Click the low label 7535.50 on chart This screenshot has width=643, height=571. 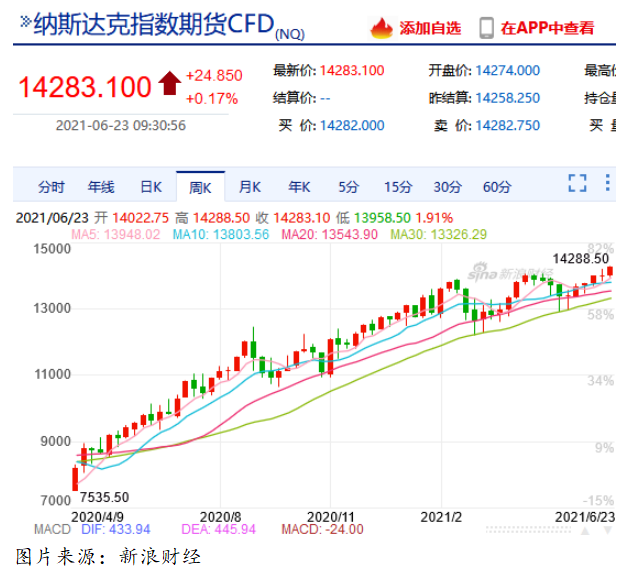point(105,497)
